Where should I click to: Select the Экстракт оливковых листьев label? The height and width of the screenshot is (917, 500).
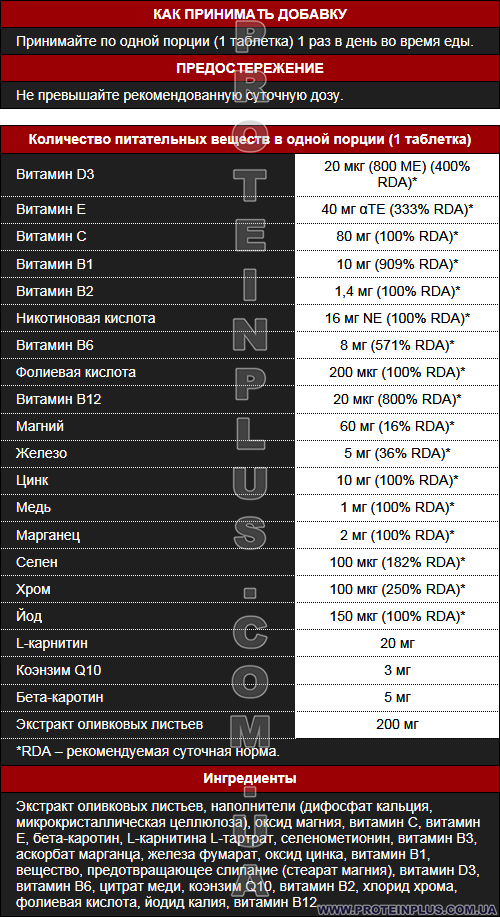tap(110, 725)
